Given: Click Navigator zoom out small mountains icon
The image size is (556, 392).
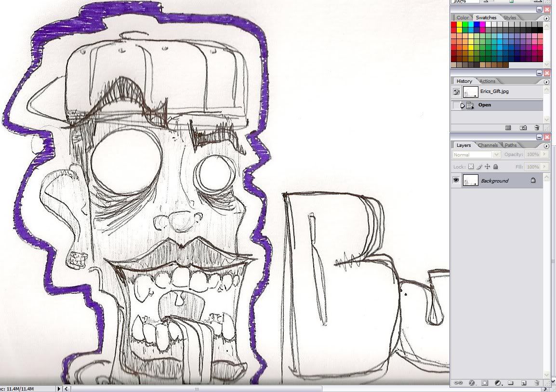Looking at the screenshot, I should pyautogui.click(x=486, y=1).
